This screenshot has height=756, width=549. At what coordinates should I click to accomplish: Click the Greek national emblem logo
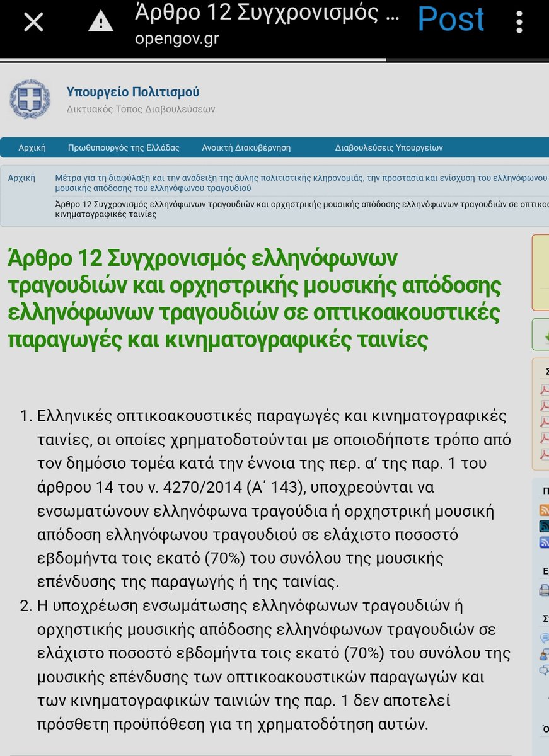30,99
